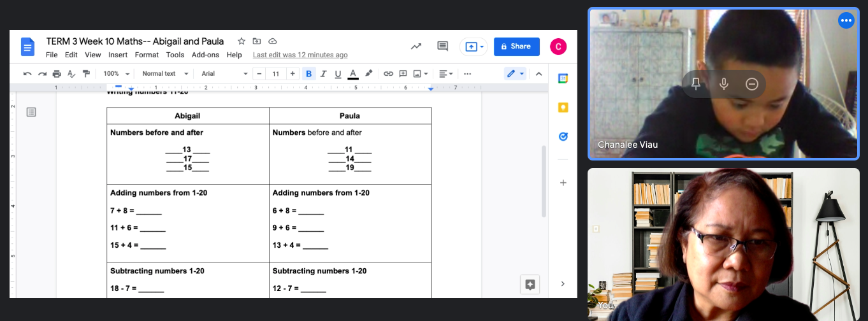This screenshot has width=868, height=321.
Task: Click the '13 + 4 =' line
Action: [x=300, y=245]
